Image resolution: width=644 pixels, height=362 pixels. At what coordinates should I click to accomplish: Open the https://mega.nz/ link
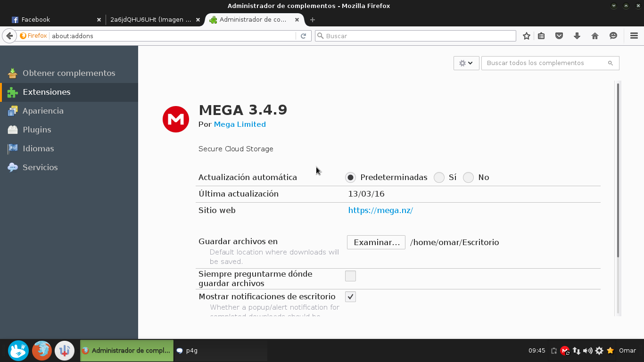tap(380, 210)
